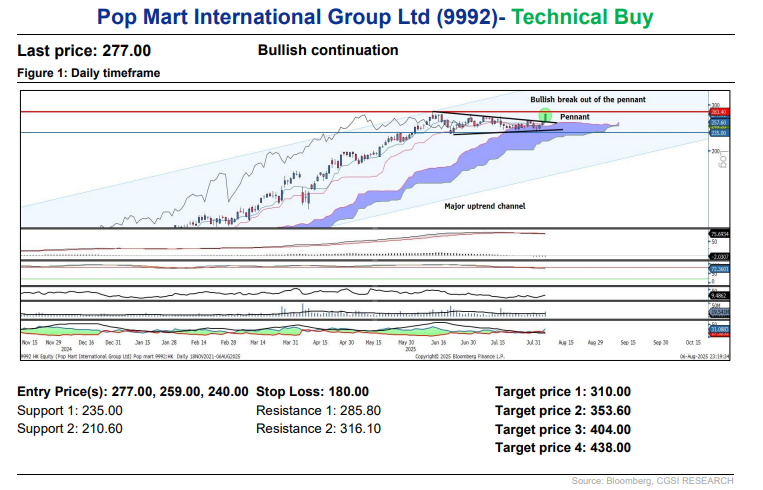Click the red 283.40 price axis label
This screenshot has width=763, height=490.
point(719,112)
